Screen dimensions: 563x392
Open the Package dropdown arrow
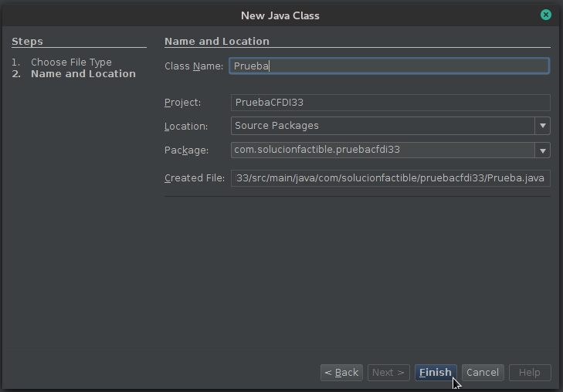(x=542, y=150)
